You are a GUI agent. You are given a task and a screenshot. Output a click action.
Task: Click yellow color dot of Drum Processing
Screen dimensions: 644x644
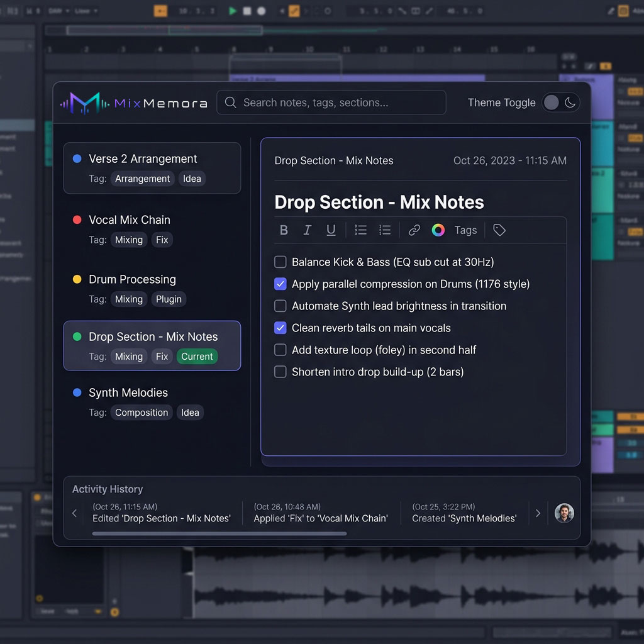click(x=77, y=279)
